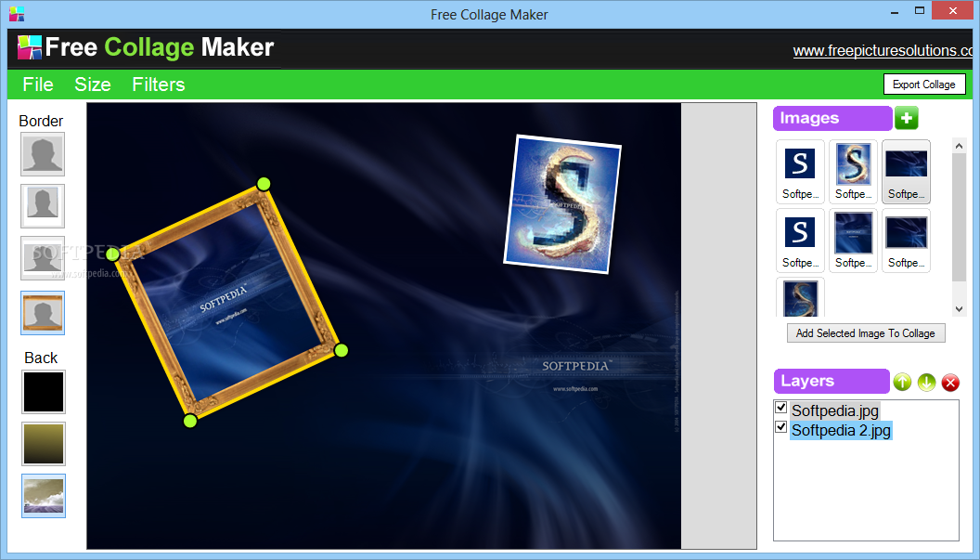Close the Free Collage Maker window
This screenshot has width=980, height=560.
pos(952,10)
